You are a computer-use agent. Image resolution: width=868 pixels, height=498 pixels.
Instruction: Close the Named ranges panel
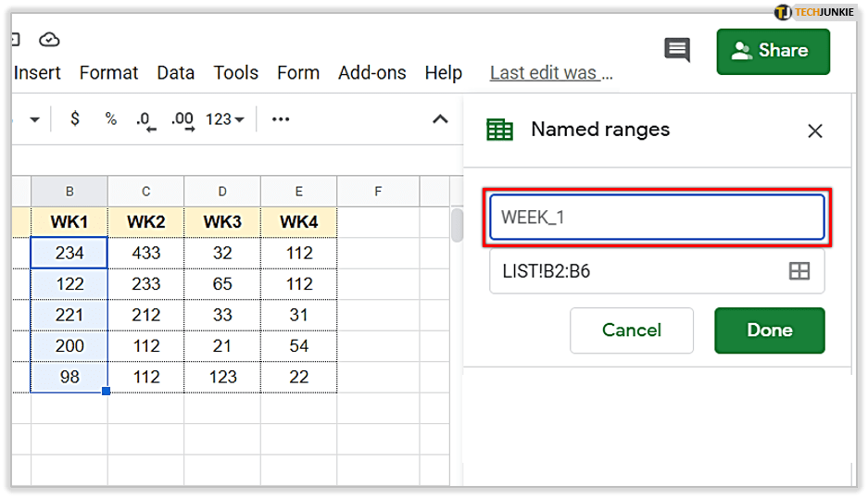815,131
